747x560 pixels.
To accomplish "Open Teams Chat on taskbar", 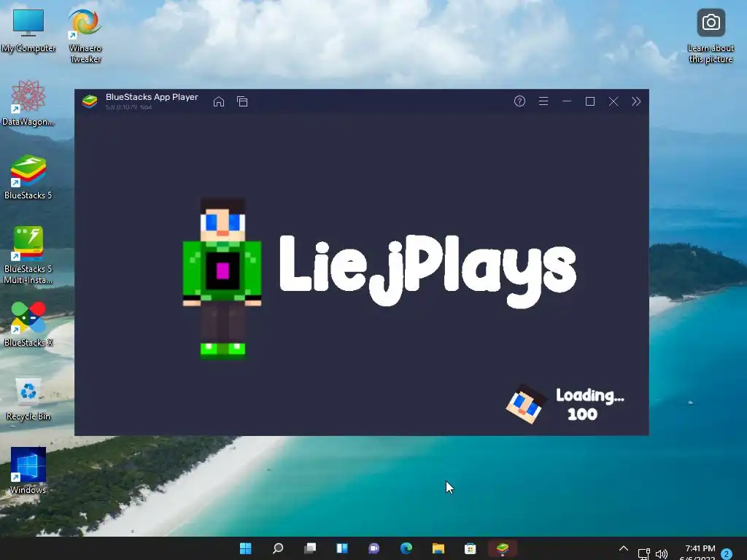I will pyautogui.click(x=374, y=548).
